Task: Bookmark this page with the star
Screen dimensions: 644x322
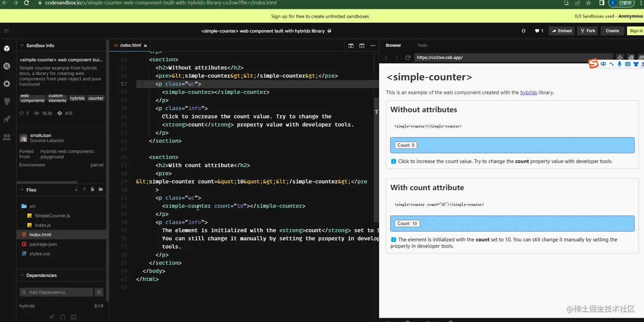Action: pyautogui.click(x=588, y=3)
